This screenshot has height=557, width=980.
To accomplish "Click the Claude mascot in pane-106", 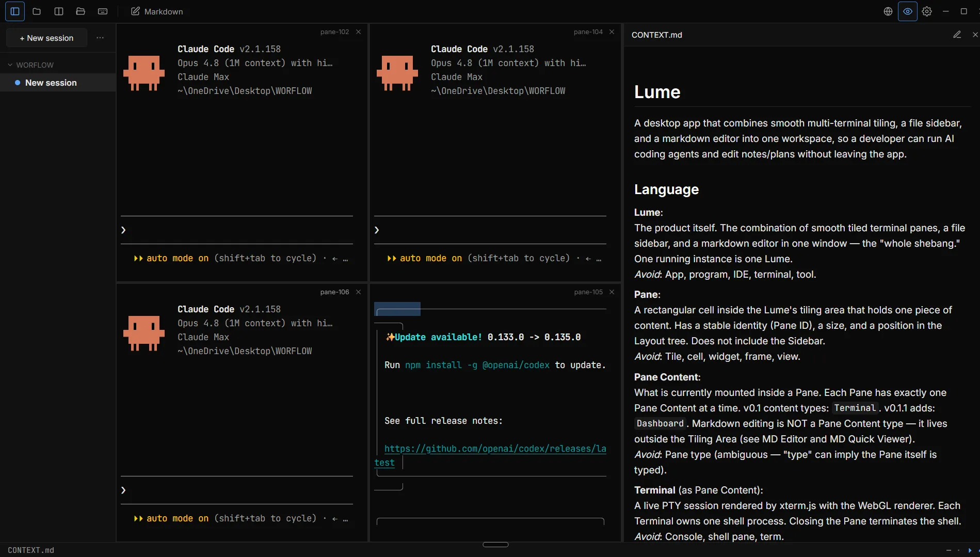I will pyautogui.click(x=144, y=333).
